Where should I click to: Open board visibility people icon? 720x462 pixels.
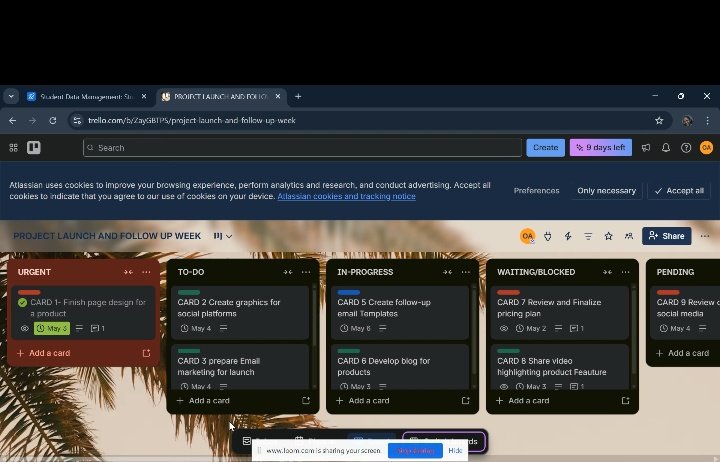pyautogui.click(x=629, y=236)
